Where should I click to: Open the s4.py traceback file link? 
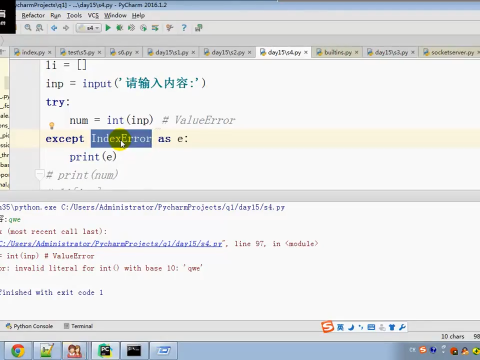pos(111,244)
